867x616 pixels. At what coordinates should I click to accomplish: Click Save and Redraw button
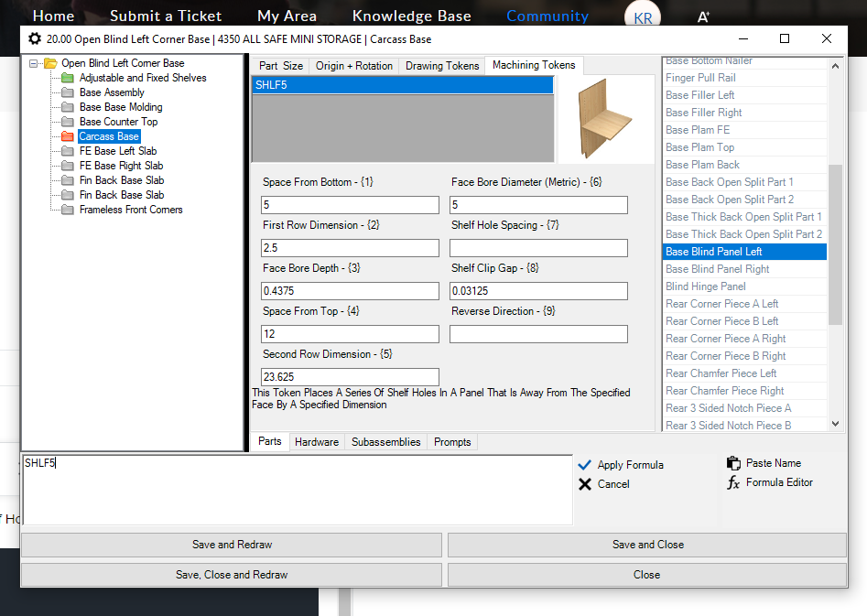(232, 545)
